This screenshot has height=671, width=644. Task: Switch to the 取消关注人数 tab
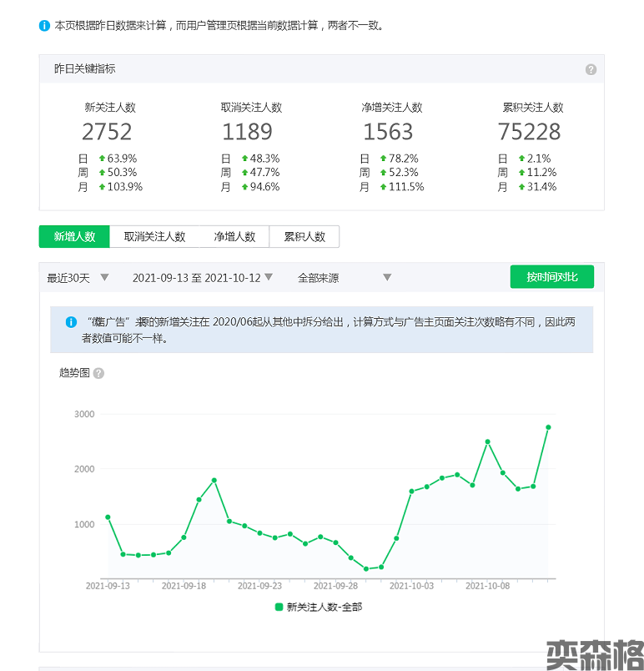tap(154, 237)
